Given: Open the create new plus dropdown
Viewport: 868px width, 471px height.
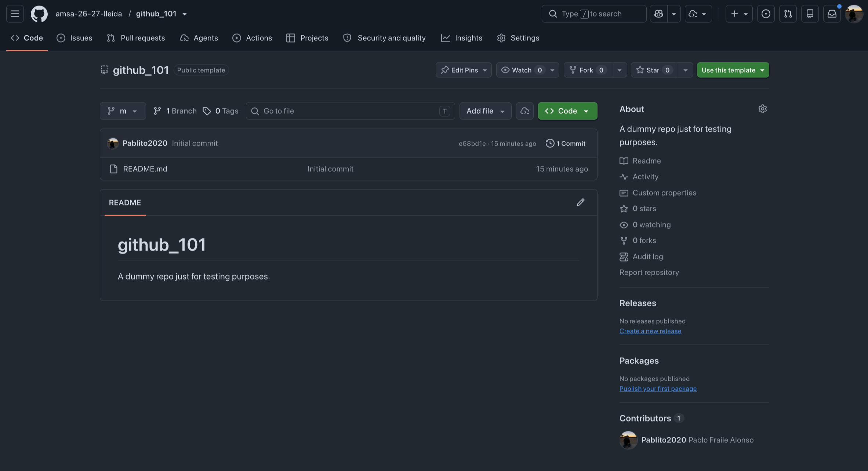Looking at the screenshot, I should click(x=739, y=14).
